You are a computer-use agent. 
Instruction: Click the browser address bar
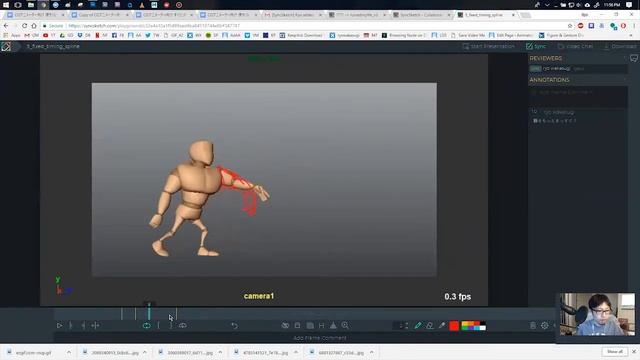point(306,26)
